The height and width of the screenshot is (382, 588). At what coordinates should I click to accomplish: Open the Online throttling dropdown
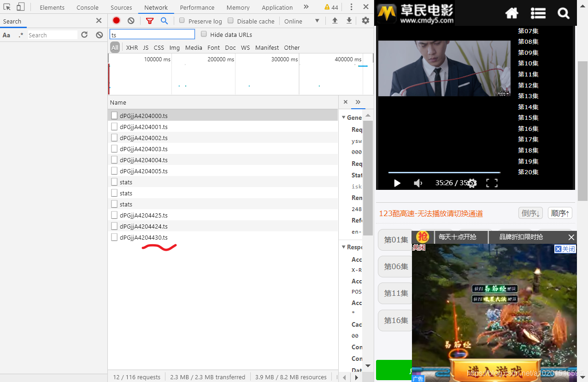(302, 21)
